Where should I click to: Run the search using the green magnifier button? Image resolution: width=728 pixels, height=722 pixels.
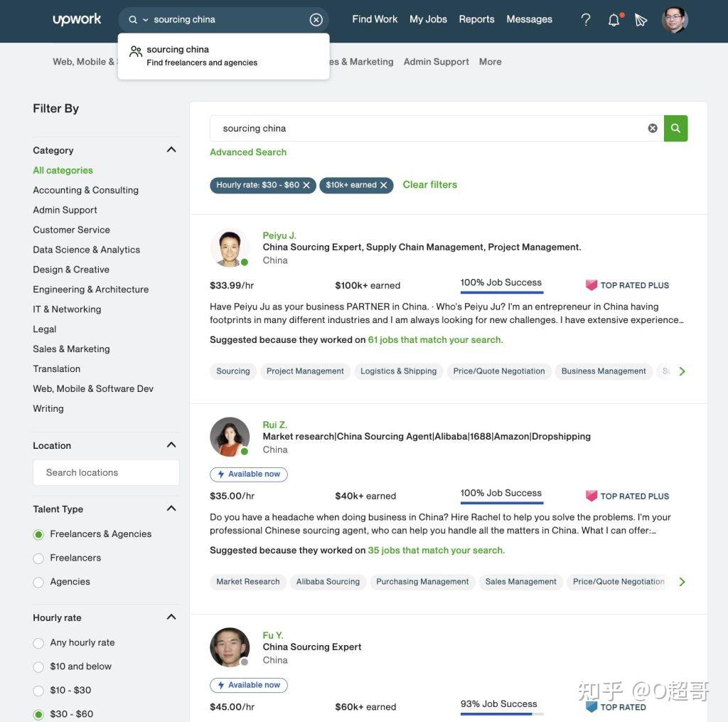[x=675, y=128]
